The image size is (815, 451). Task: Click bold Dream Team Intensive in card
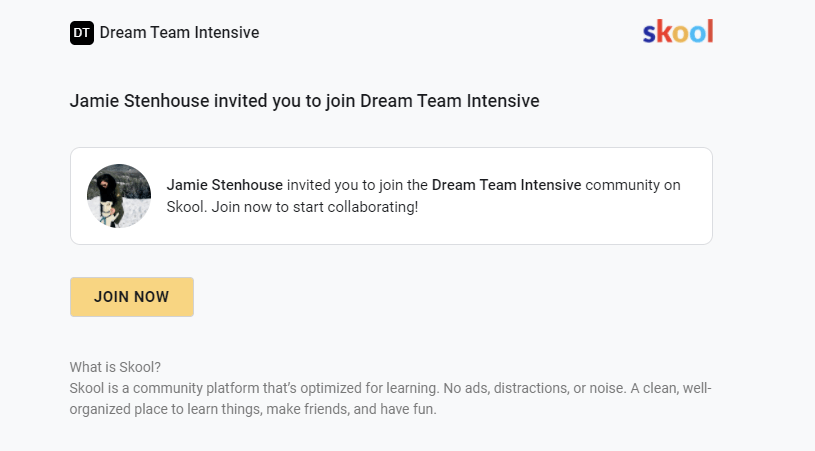(506, 185)
